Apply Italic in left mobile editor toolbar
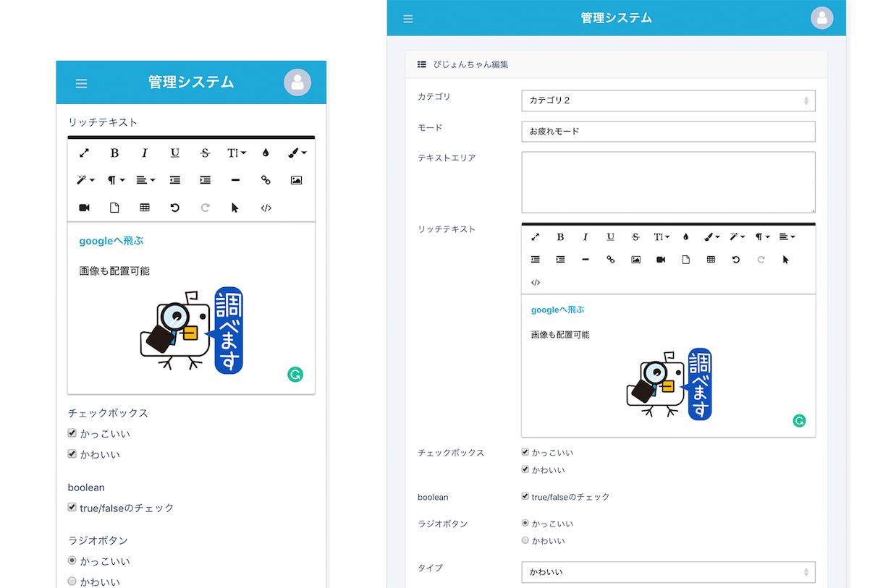 coord(145,153)
